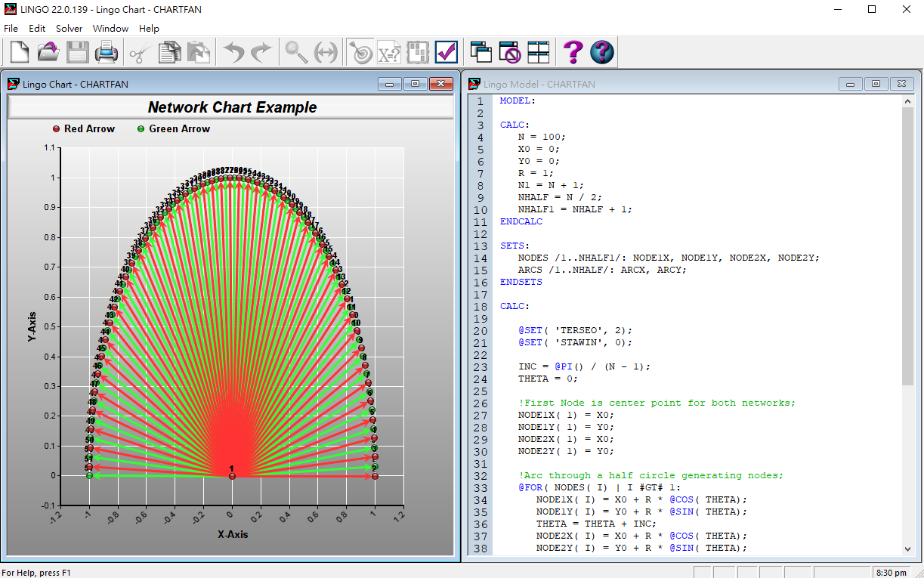Viewport: 924px width, 578px height.
Task: Click the Network Chart Example title
Action: coord(232,107)
